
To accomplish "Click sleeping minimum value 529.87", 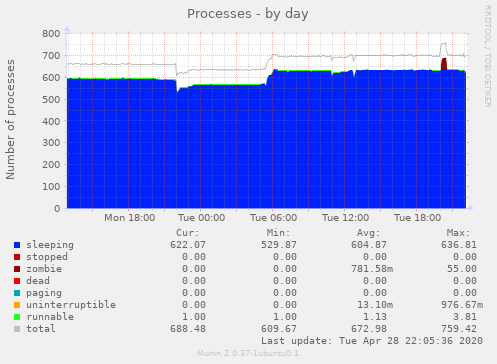I will tap(279, 245).
